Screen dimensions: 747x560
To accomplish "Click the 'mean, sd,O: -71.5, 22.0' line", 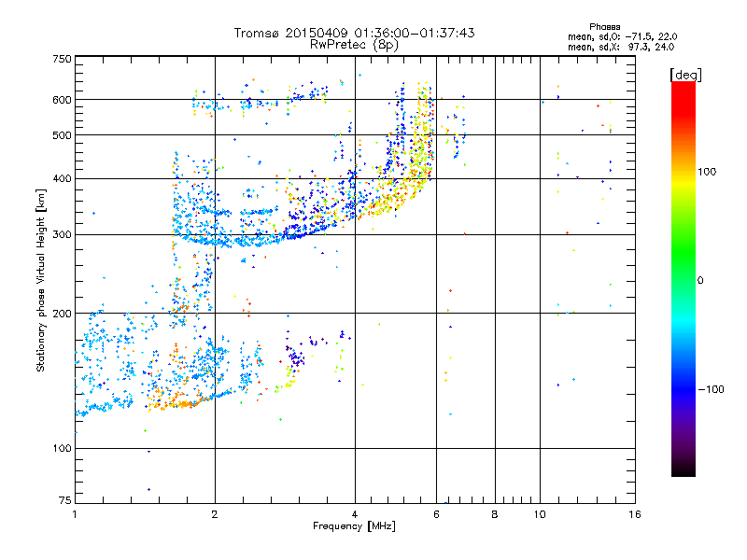I will point(622,36).
